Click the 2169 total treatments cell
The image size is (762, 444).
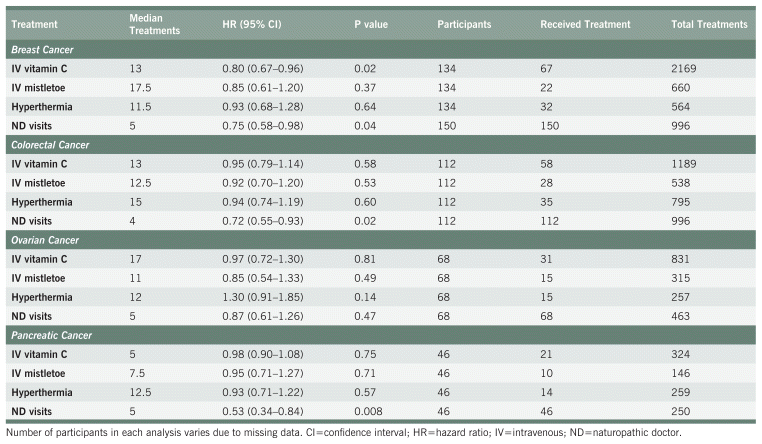click(x=686, y=69)
